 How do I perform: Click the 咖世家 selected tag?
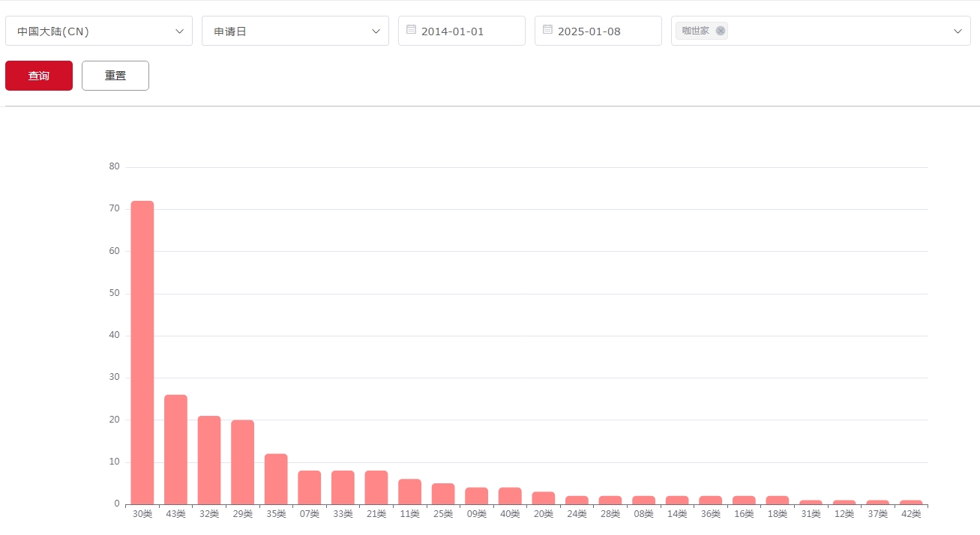pos(695,31)
